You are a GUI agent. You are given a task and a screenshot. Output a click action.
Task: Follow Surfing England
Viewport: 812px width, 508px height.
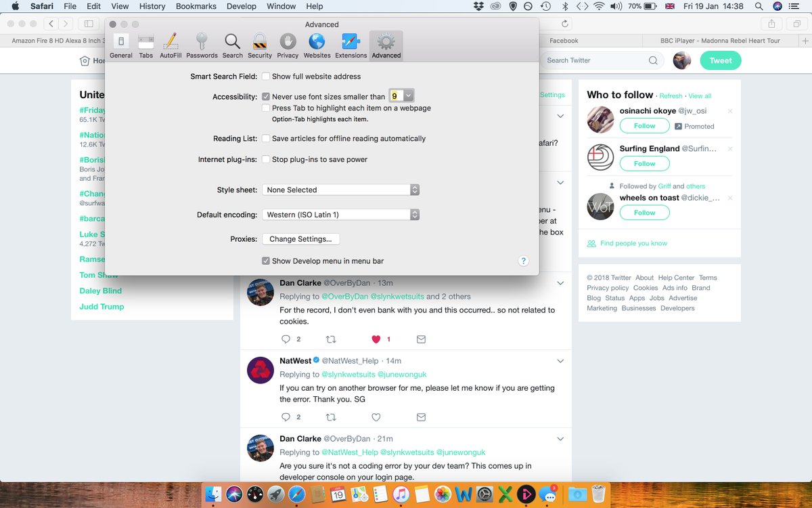644,164
